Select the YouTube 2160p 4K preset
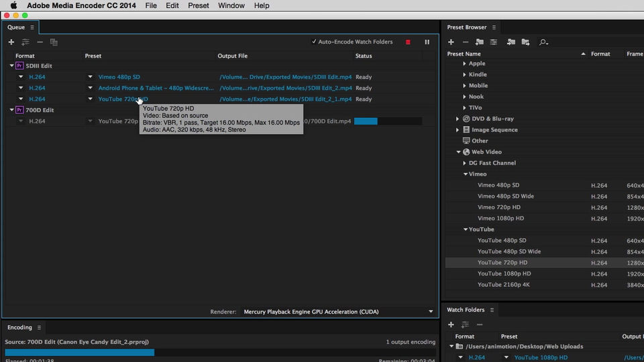Screen dimensions: 644x362 click(x=504, y=285)
